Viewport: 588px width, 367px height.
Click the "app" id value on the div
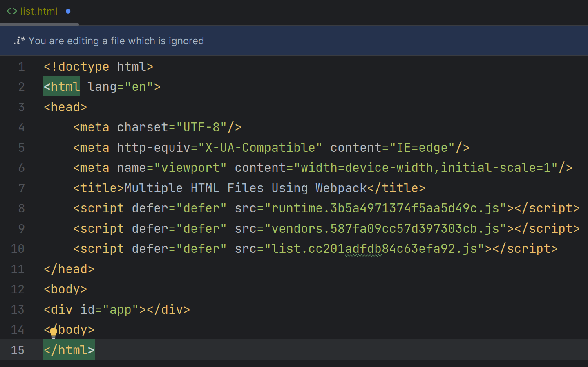[121, 310]
